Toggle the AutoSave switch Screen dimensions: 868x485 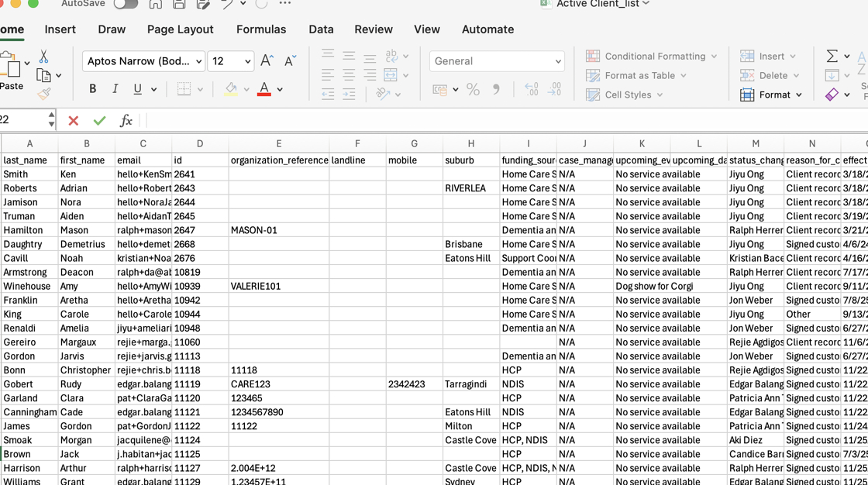tap(126, 4)
